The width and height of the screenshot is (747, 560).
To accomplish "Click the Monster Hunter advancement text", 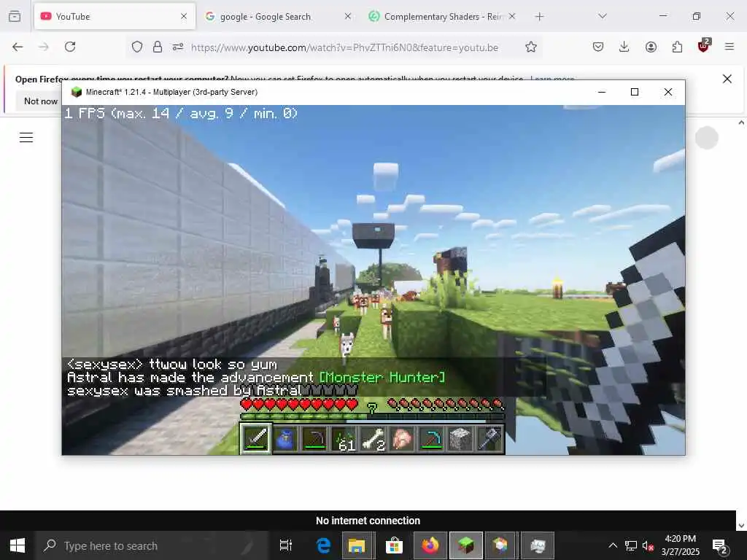I will pos(382,377).
